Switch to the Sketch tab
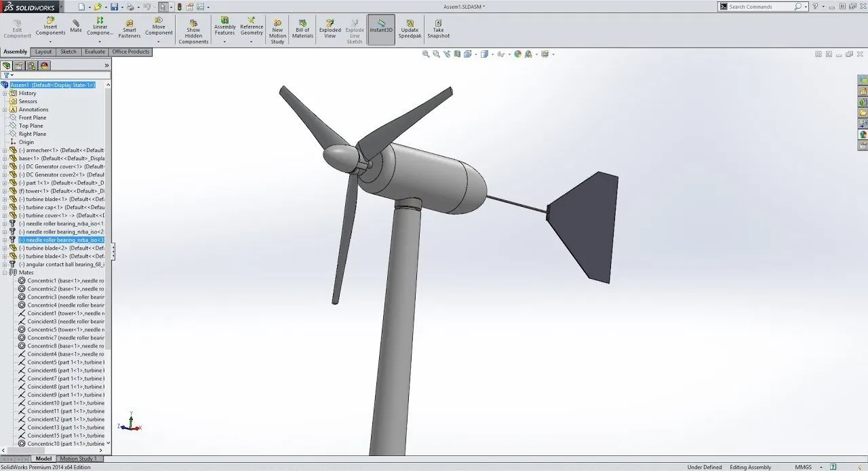The image size is (868, 471). tap(68, 52)
